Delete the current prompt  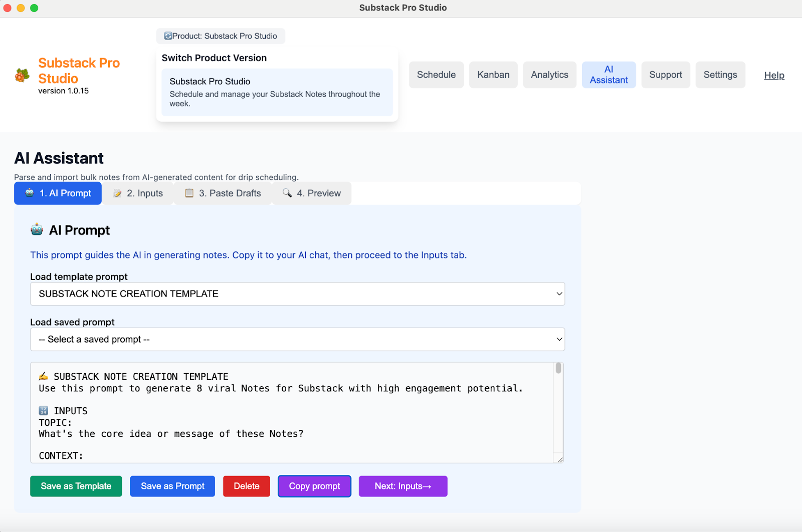pyautogui.click(x=247, y=486)
